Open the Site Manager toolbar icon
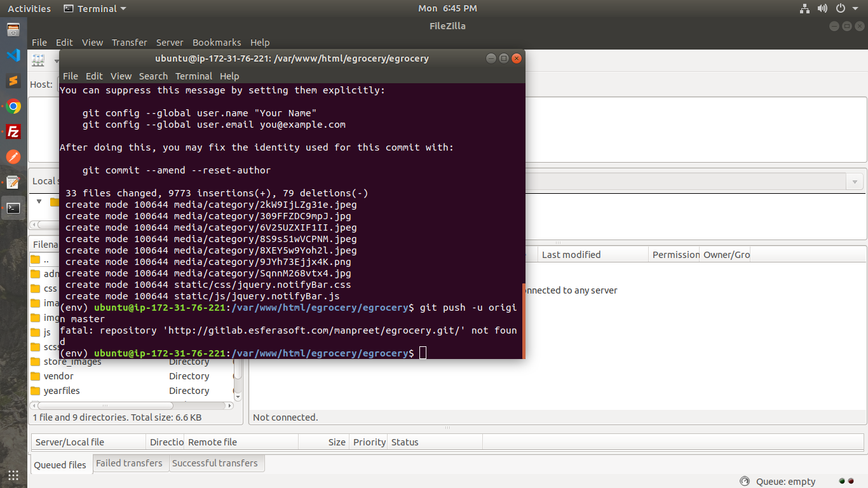 [39, 60]
